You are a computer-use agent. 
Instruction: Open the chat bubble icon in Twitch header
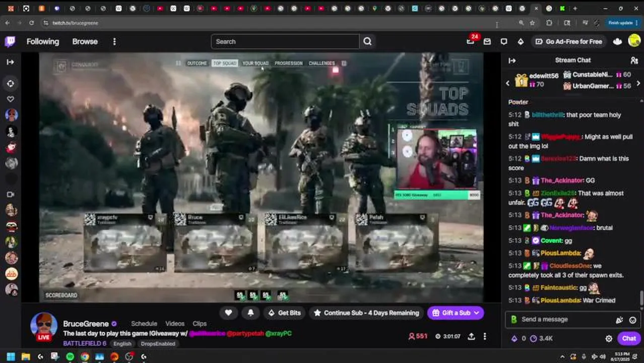point(504,41)
